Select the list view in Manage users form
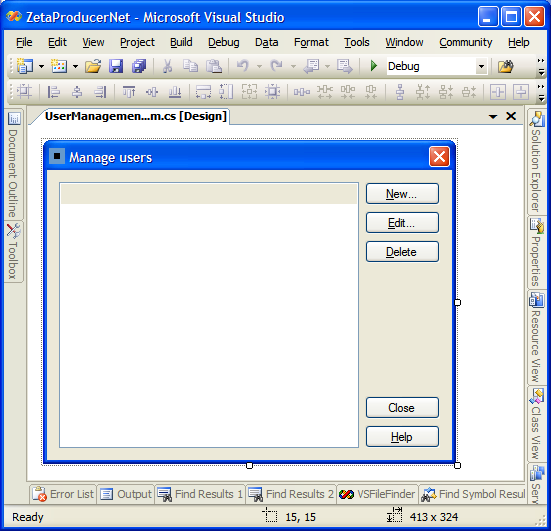 tap(209, 315)
